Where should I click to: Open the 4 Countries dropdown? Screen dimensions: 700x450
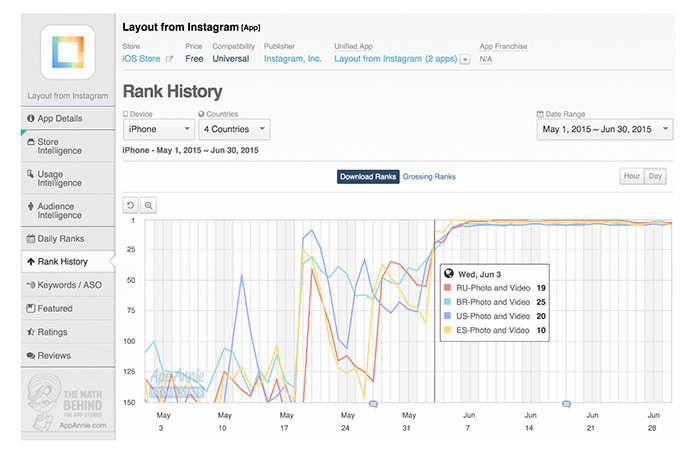234,129
